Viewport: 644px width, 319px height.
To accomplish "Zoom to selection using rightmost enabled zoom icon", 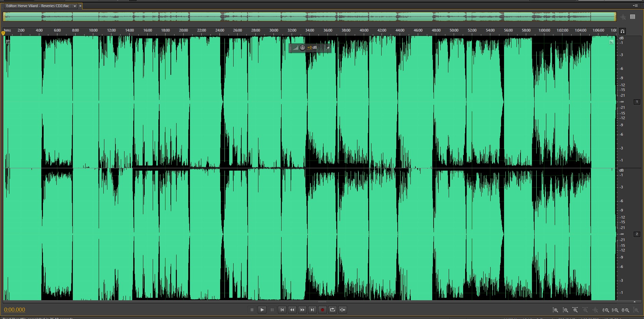I will click(626, 310).
